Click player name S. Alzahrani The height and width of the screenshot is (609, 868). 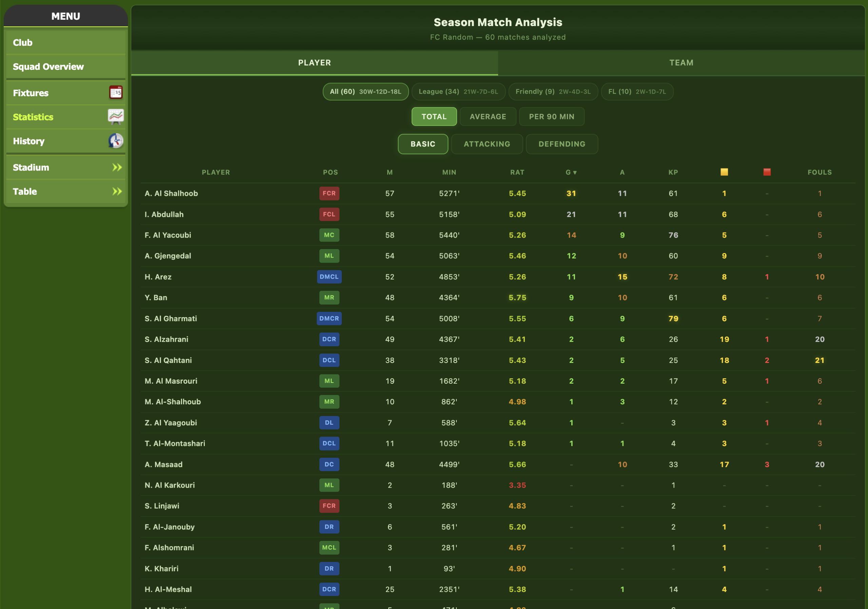[x=166, y=339]
